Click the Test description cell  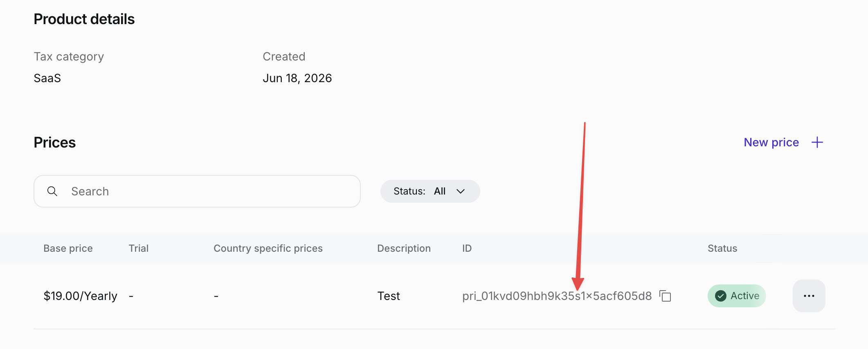(389, 296)
